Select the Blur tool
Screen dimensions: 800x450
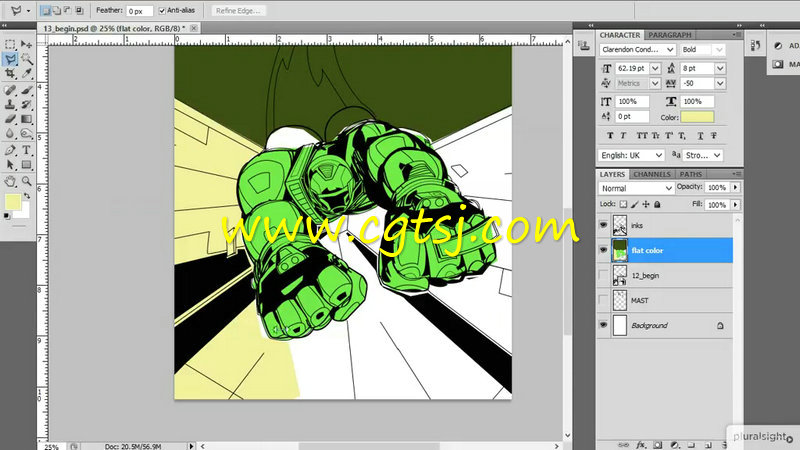click(x=10, y=134)
